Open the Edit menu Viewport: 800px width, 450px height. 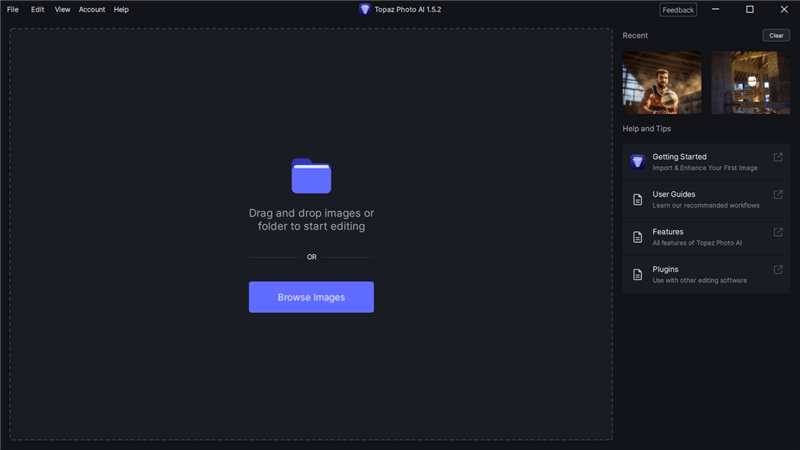tap(37, 10)
